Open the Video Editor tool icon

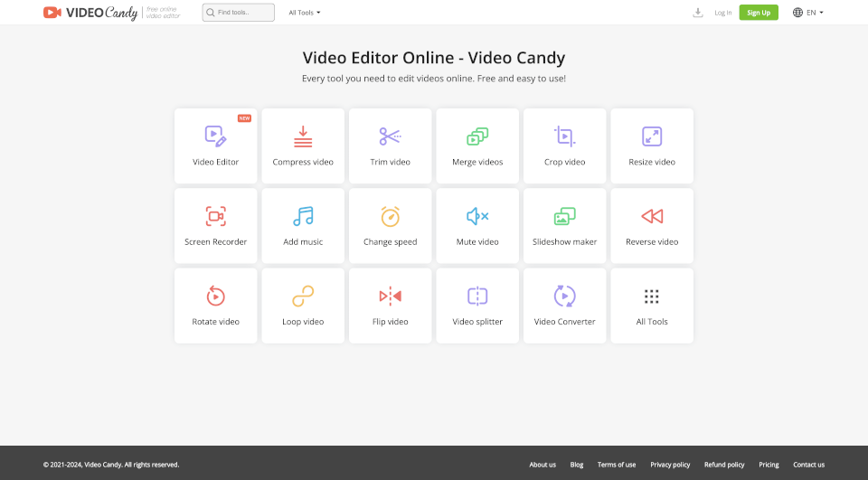point(215,136)
